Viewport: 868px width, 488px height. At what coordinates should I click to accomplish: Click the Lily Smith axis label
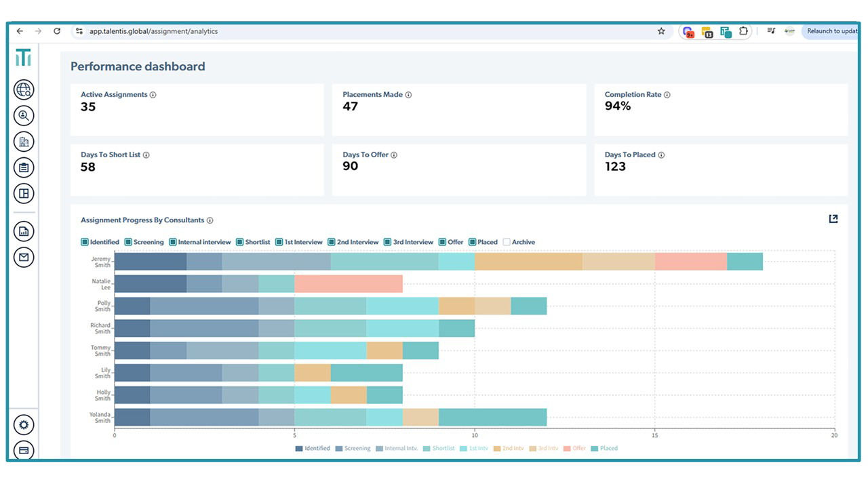click(x=102, y=373)
